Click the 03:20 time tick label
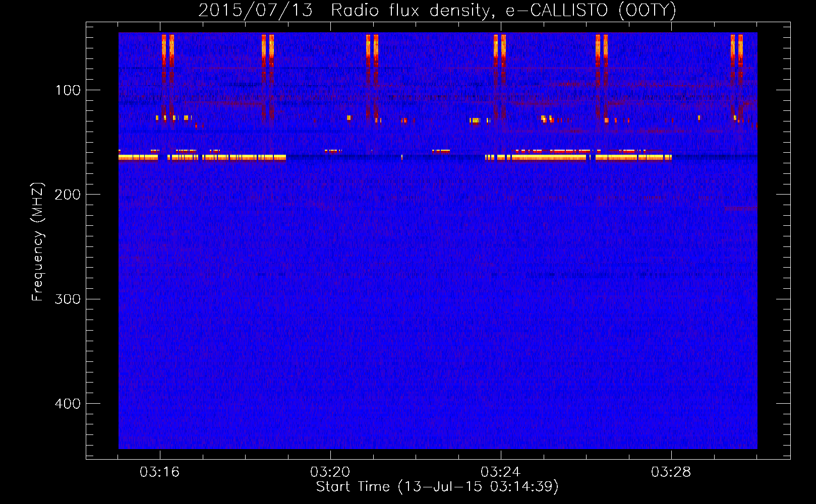The height and width of the screenshot is (504, 816). point(330,472)
